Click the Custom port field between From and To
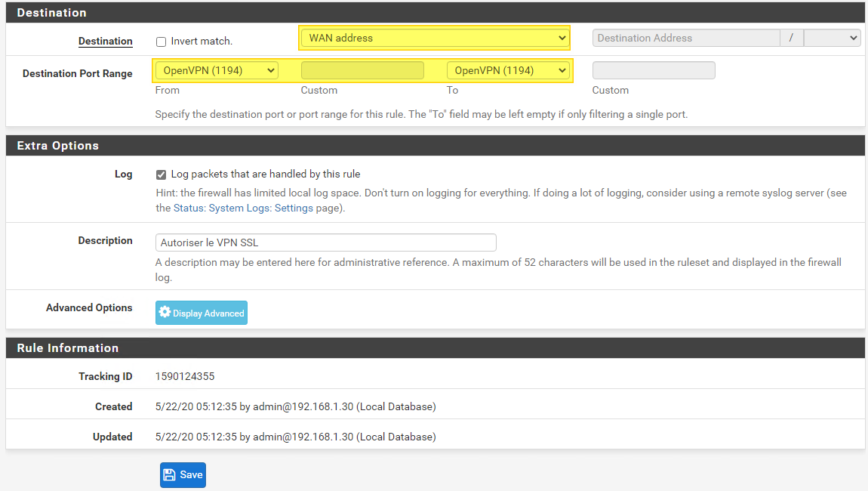 (362, 69)
